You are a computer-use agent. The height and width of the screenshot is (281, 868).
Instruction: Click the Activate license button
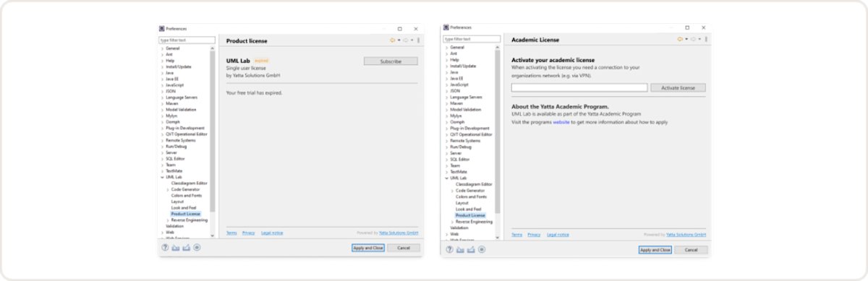(678, 87)
